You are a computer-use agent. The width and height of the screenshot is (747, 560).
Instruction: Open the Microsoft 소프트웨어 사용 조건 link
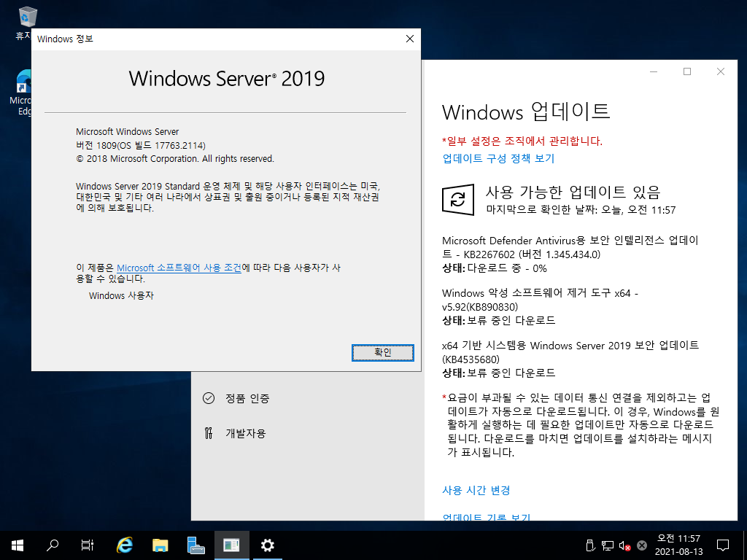click(x=179, y=268)
